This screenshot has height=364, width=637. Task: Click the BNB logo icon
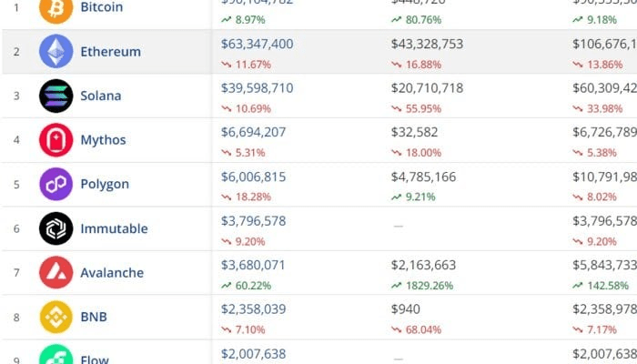(56, 317)
